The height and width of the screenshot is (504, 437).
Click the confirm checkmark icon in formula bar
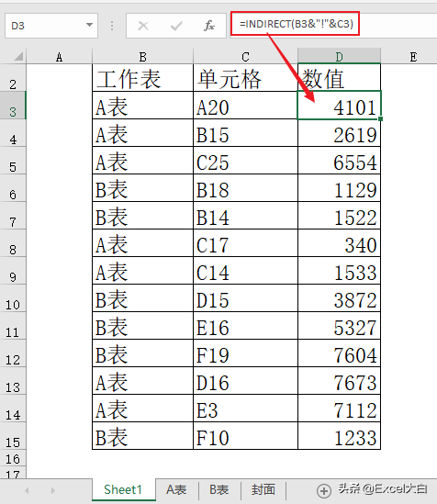click(176, 26)
